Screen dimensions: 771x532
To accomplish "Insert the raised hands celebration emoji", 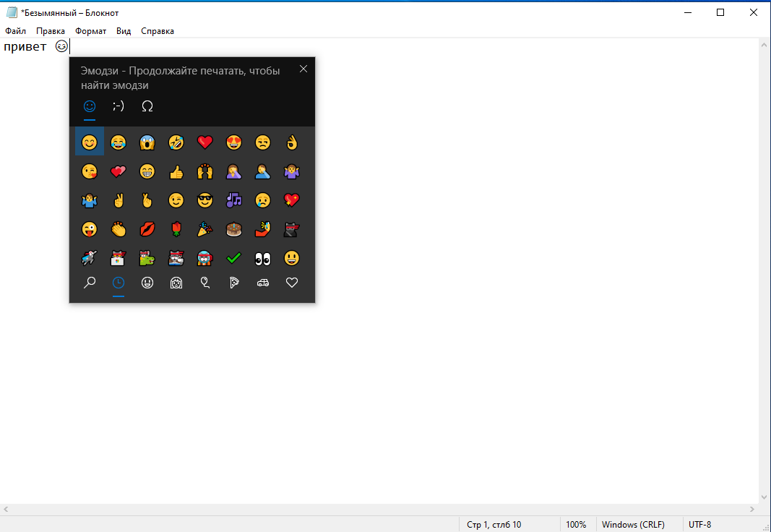I will pos(205,171).
